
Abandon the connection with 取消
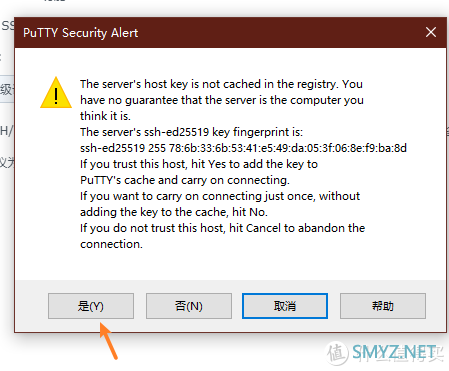[x=285, y=306]
